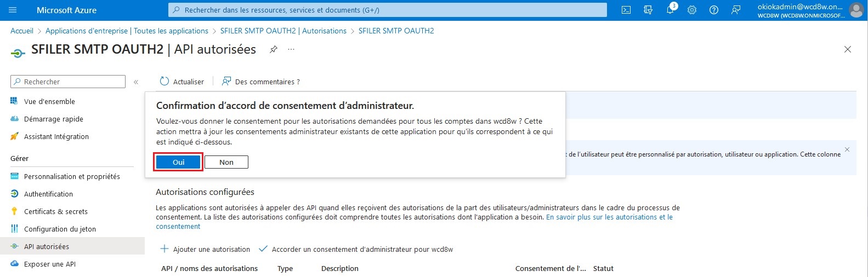This screenshot has width=868, height=277.
Task: Focus the left menu Rechercher field
Action: click(68, 82)
